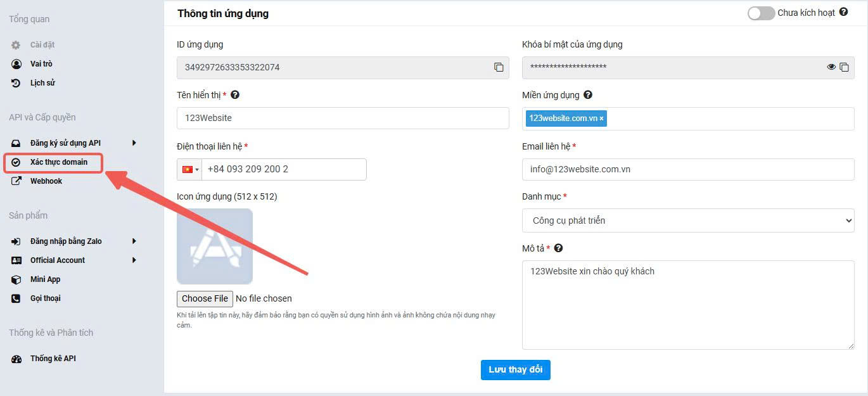868x396 pixels.
Task: Open Lịch sử in the sidebar
Action: pos(42,83)
